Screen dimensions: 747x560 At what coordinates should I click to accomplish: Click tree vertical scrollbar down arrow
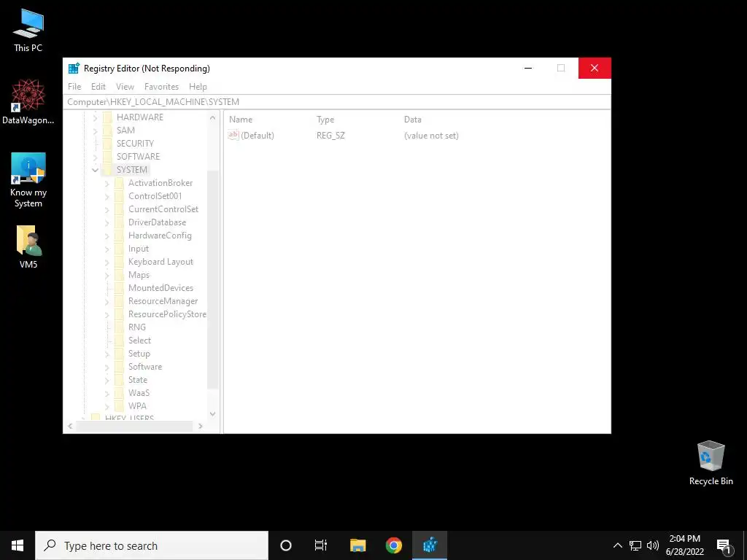click(x=213, y=414)
